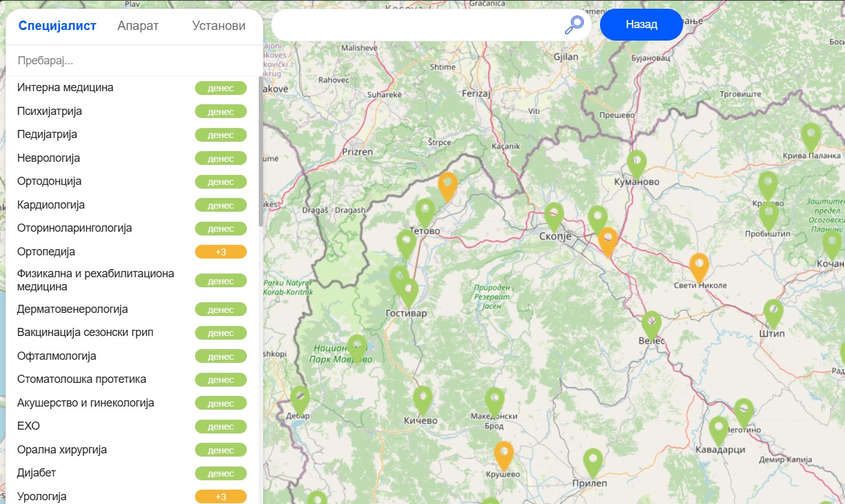The width and height of the screenshot is (845, 504).
Task: Select the green map pin at Куманово
Action: [x=636, y=164]
